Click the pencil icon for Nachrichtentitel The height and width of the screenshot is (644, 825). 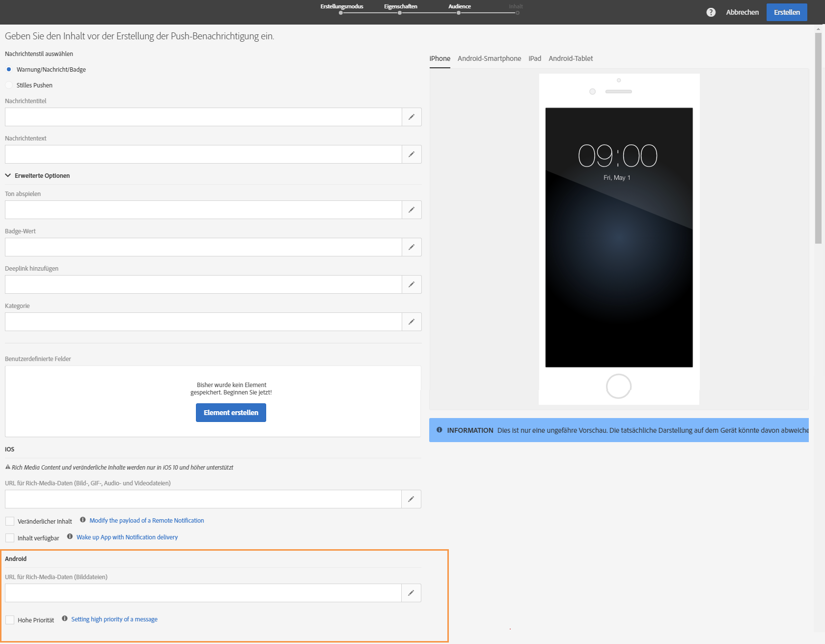[412, 117]
